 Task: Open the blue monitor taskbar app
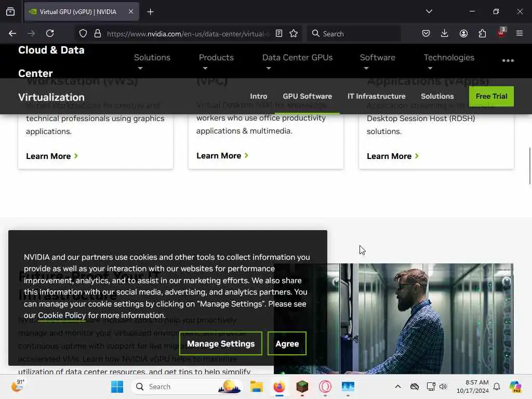(348, 387)
